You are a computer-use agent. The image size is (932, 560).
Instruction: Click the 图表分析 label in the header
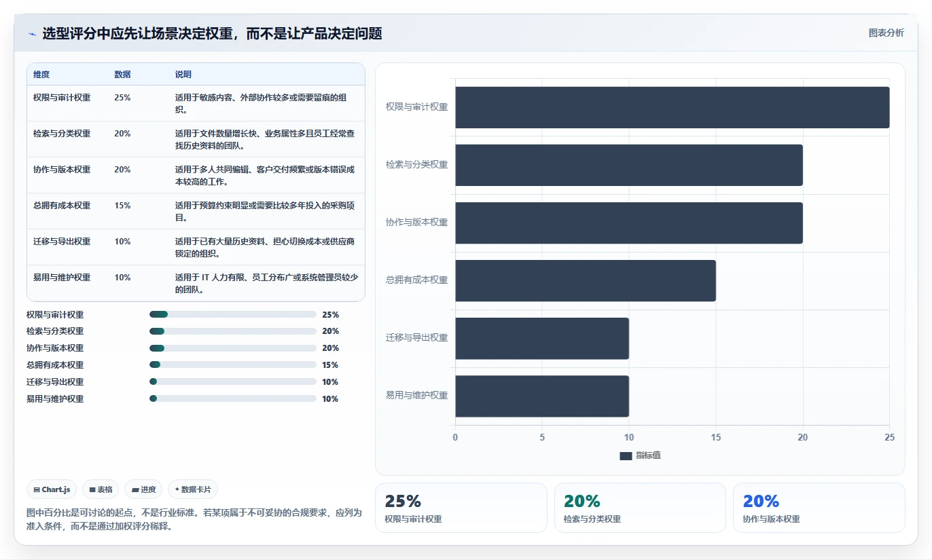coord(886,33)
